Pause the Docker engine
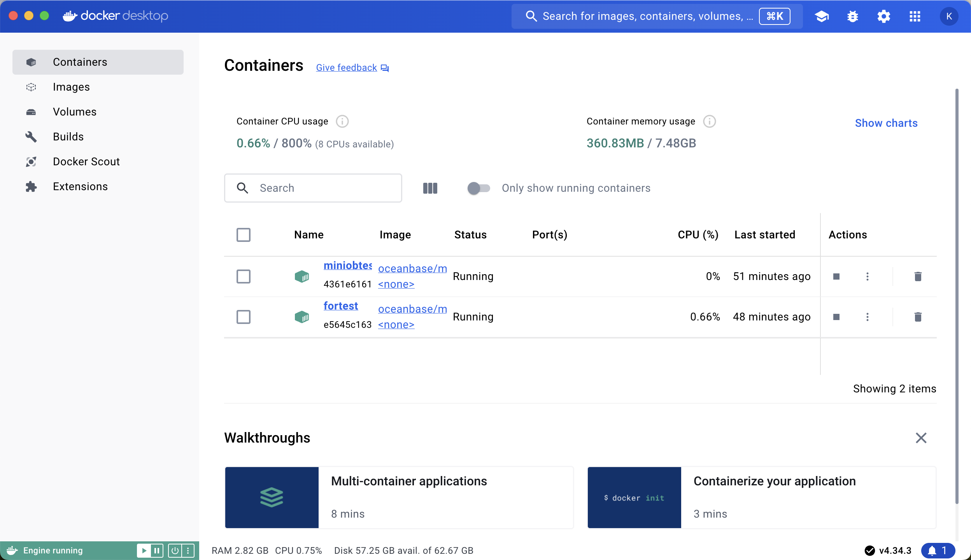971x560 pixels. [157, 550]
